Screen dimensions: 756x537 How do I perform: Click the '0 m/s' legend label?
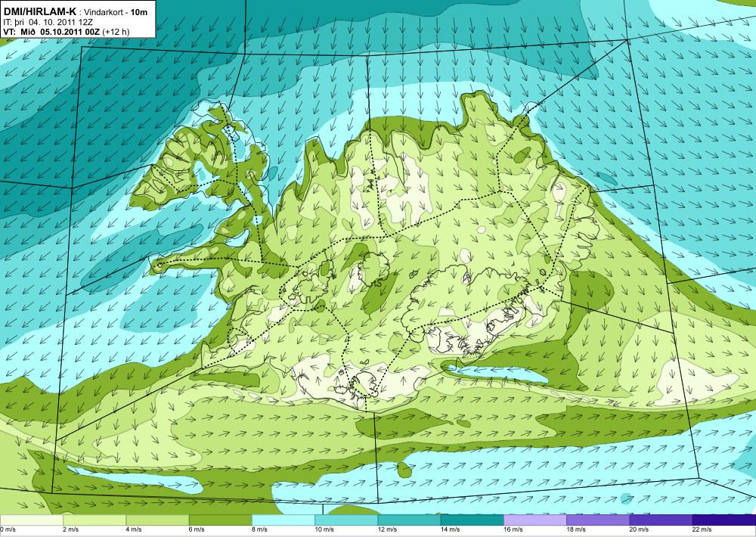8,529
